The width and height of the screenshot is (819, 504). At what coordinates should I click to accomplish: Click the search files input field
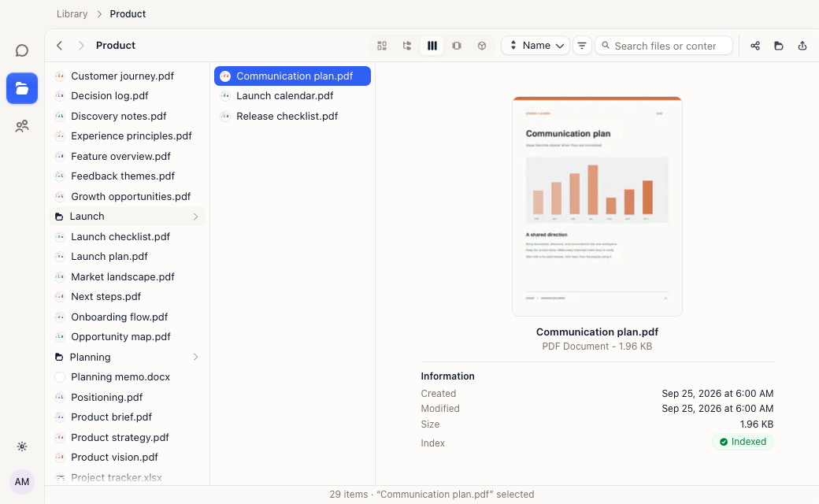point(664,46)
